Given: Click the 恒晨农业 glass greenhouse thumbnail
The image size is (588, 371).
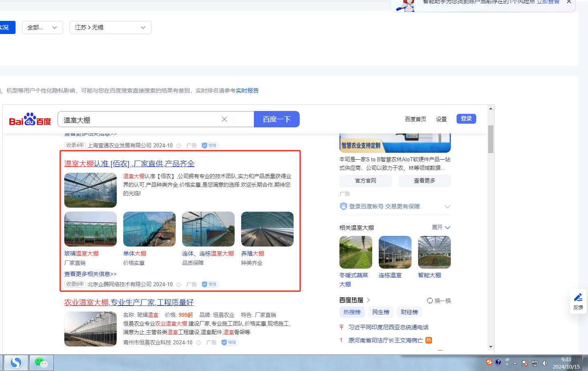Looking at the screenshot, I should [x=90, y=329].
